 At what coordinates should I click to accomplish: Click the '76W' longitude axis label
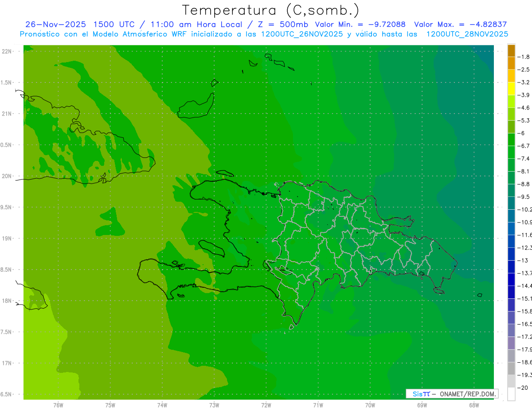[58, 405]
